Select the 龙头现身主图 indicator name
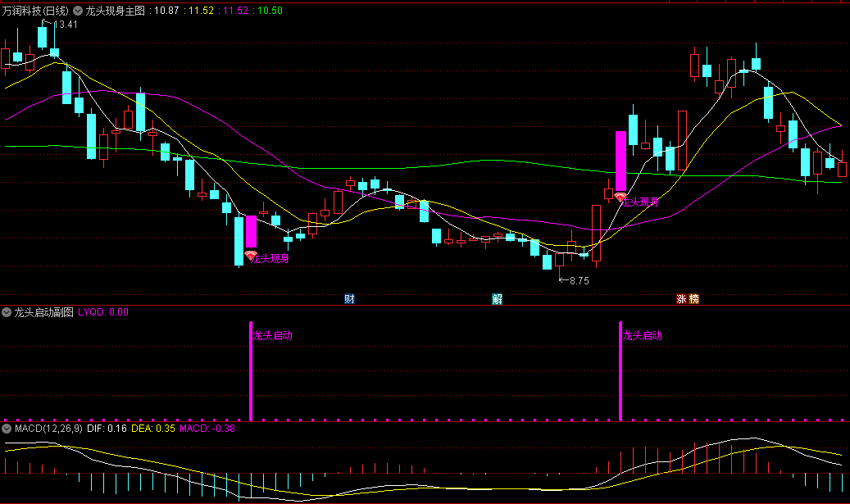Viewport: 850px width, 504px height. coord(115,11)
